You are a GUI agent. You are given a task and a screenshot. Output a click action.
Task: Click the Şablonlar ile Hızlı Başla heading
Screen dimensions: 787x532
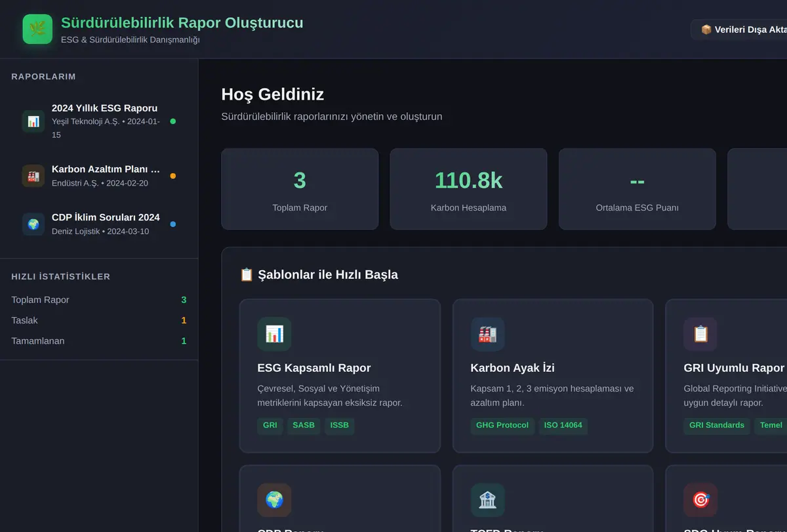coord(319,275)
